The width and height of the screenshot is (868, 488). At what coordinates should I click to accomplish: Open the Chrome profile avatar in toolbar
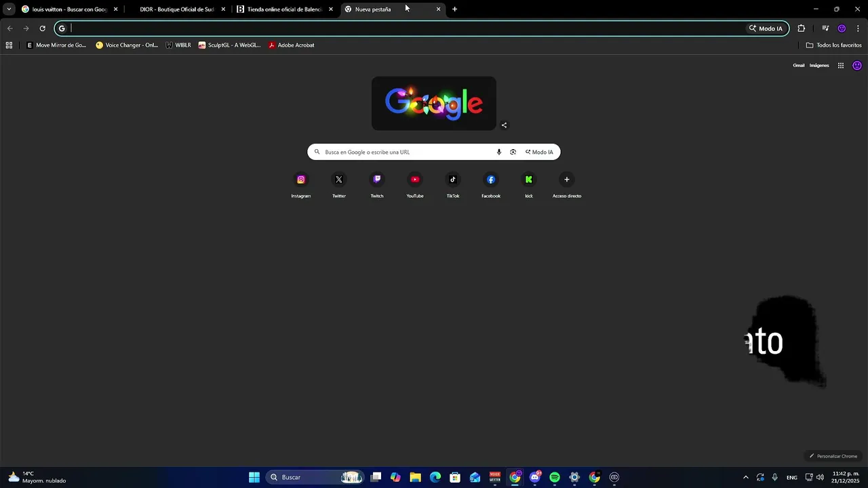842,28
